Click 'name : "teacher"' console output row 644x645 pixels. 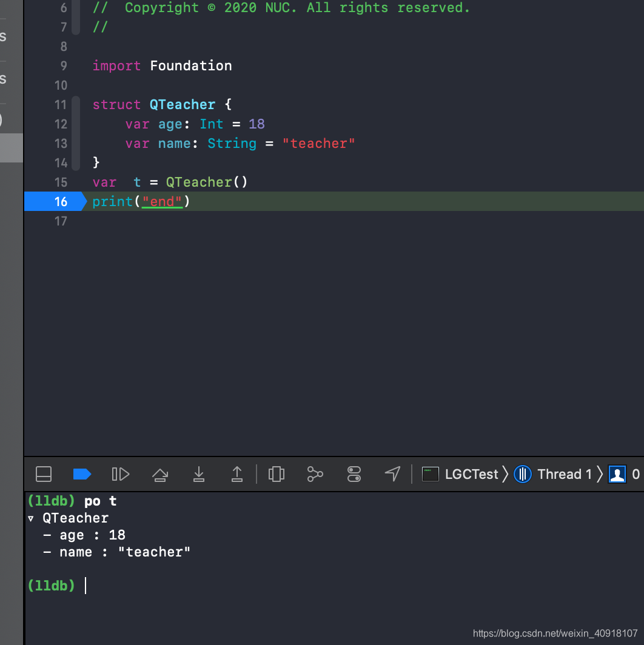click(117, 552)
